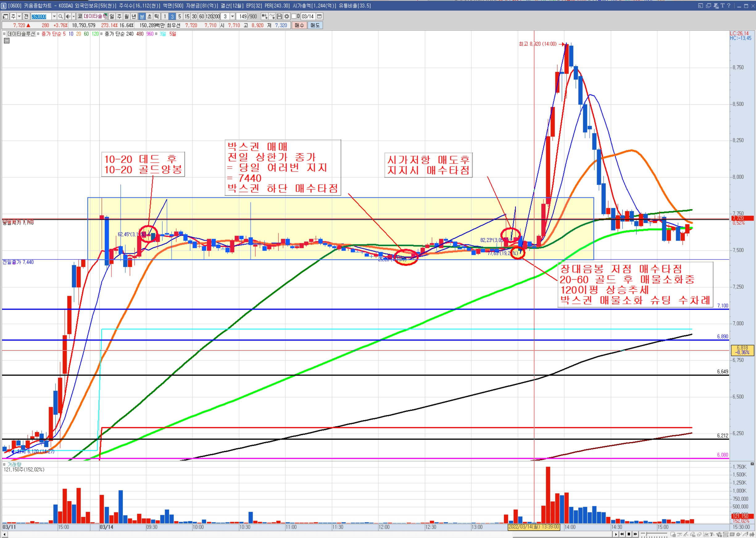Image resolution: width=756 pixels, height=538 pixels.
Task: Select the text annotation tool icon
Action: pos(712,534)
